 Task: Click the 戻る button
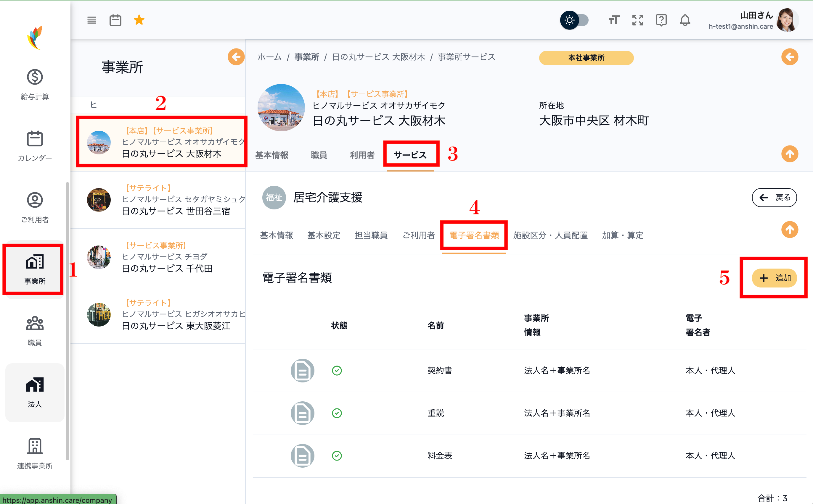point(774,197)
